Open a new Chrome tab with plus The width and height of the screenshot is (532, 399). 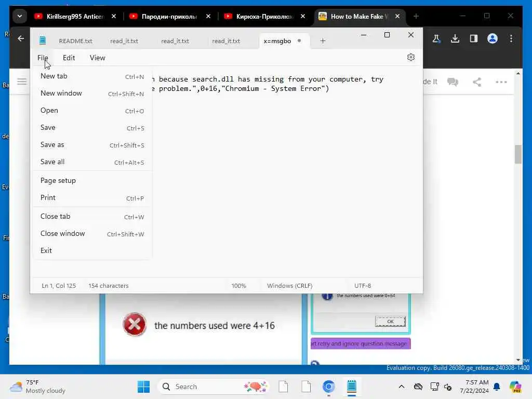click(x=416, y=16)
